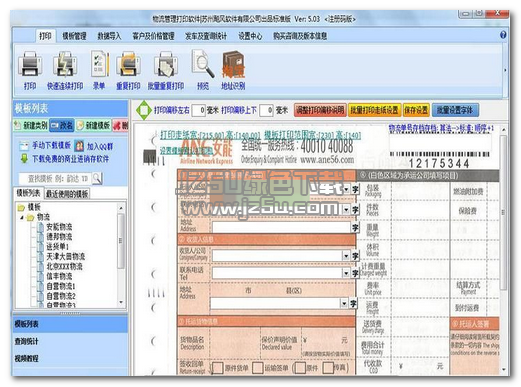
Task: Click the template search magnifier icon
Action: coord(97,179)
